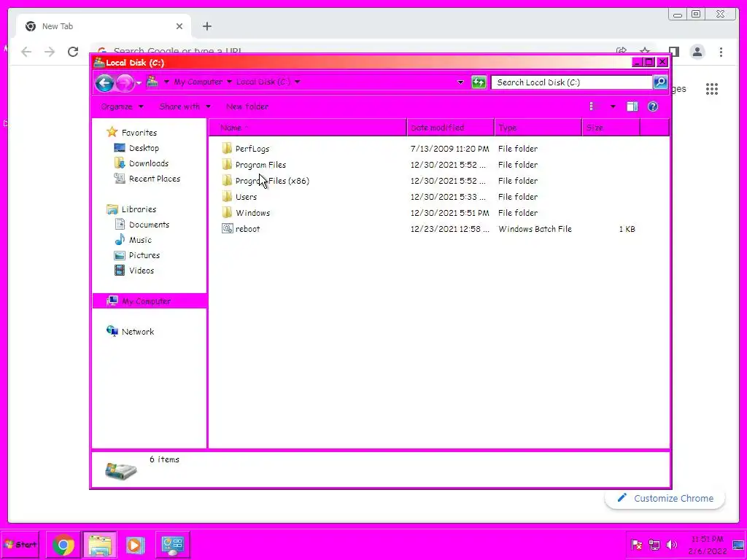Select My Computer in navigation pane
Viewport: 747px width, 560px height.
point(149,301)
